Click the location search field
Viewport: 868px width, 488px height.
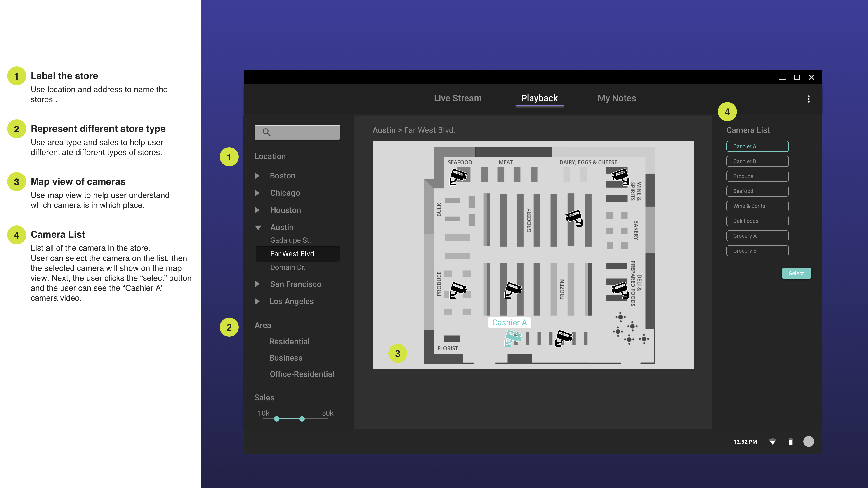coord(297,132)
